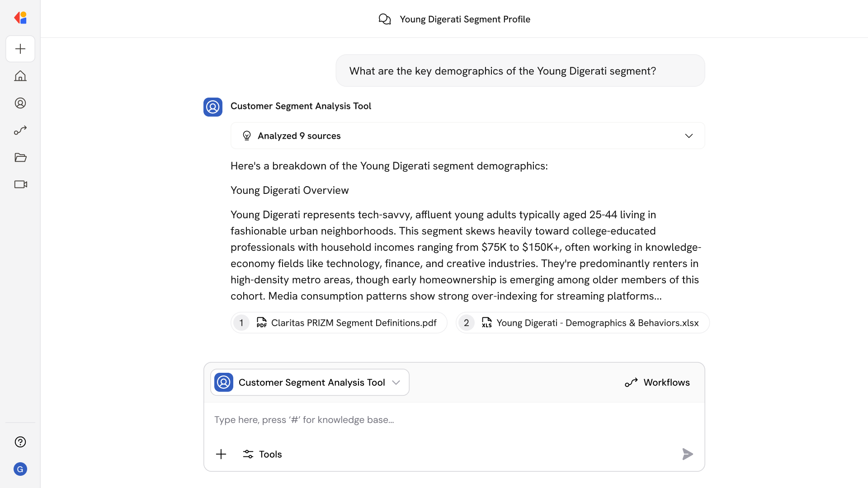This screenshot has width=868, height=488.
Task: Open Agents from the sidebar
Action: 20,103
